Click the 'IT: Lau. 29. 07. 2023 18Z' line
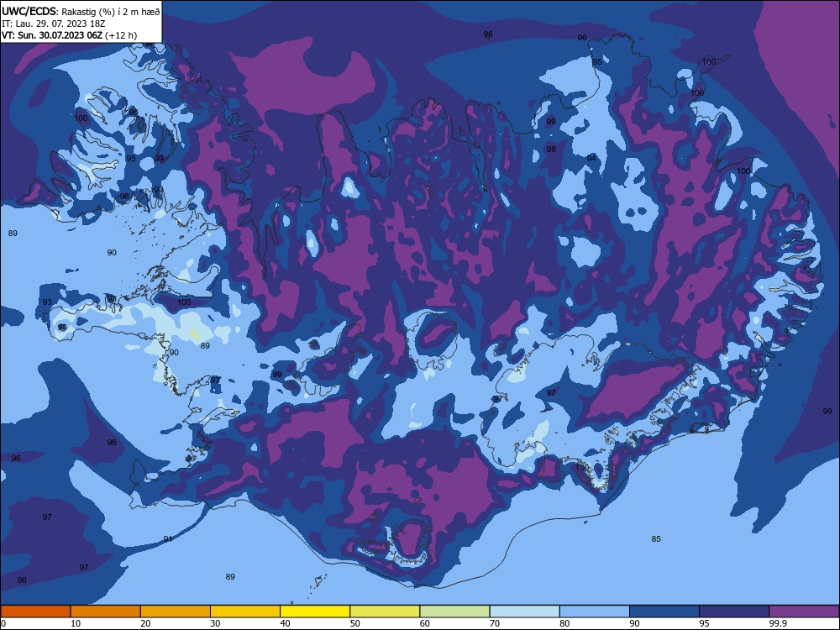The height and width of the screenshot is (630, 840). tap(53, 24)
